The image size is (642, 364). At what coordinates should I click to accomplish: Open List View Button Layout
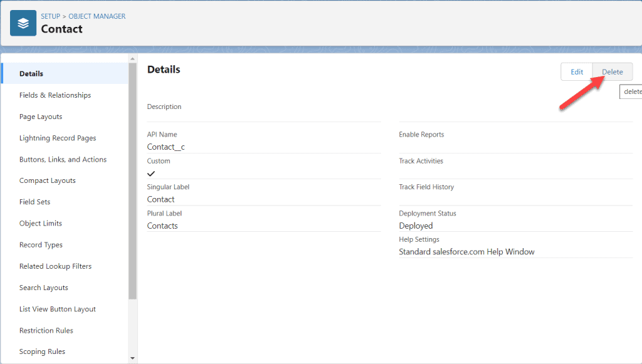(x=58, y=309)
